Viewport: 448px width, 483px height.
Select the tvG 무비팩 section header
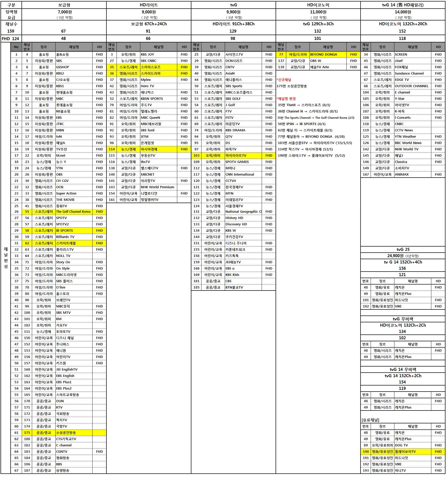(403, 319)
